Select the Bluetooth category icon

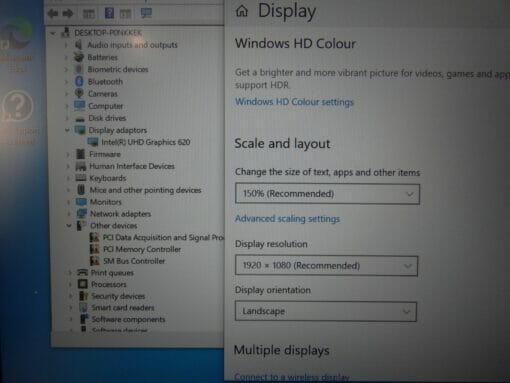point(79,81)
